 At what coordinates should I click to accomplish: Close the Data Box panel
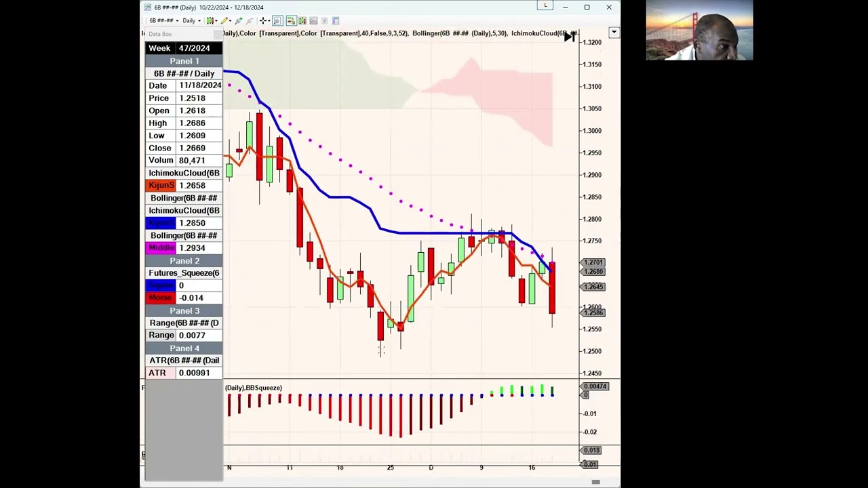(218, 34)
